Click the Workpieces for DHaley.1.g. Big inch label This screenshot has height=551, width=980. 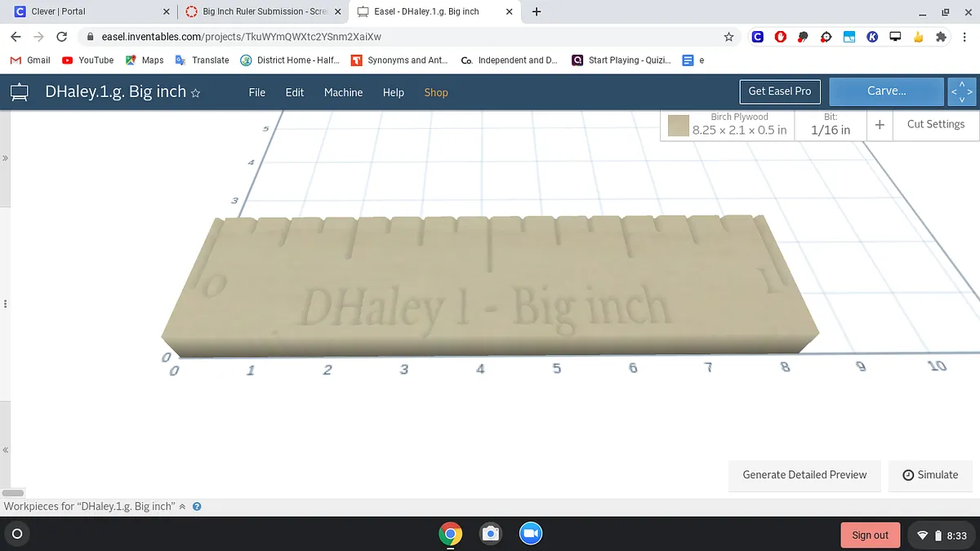[x=89, y=507]
